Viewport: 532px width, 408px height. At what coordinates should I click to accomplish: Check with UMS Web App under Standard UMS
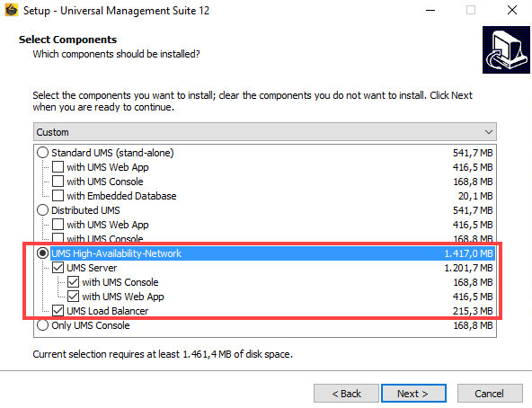click(x=58, y=167)
